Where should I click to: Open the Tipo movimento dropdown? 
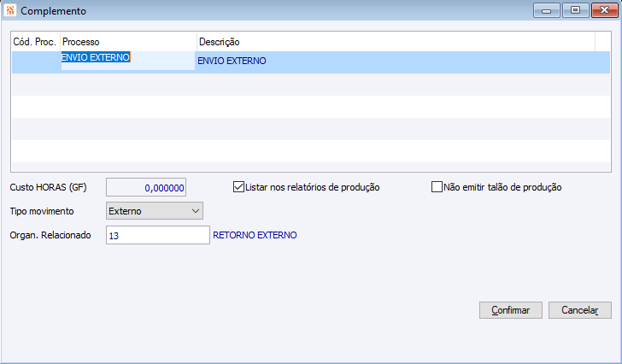point(155,211)
